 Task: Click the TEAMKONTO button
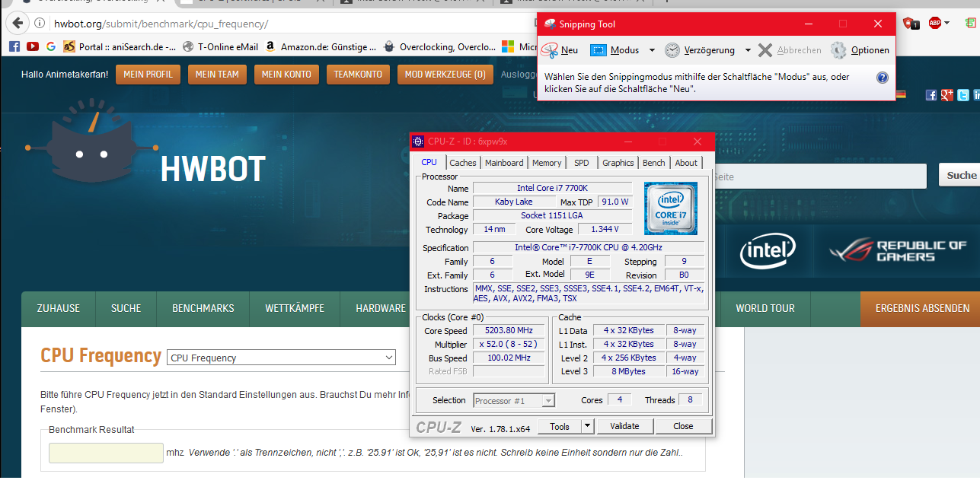[x=358, y=75]
